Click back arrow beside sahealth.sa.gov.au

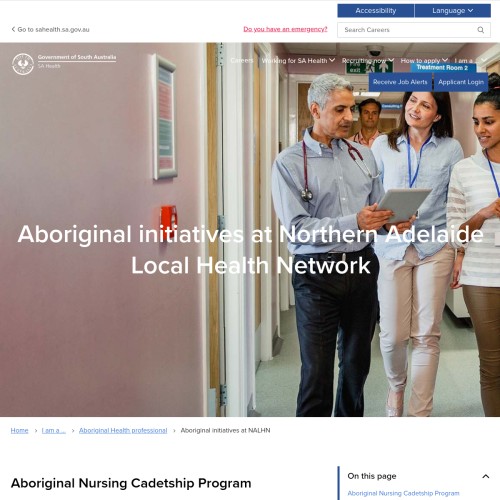[13, 29]
